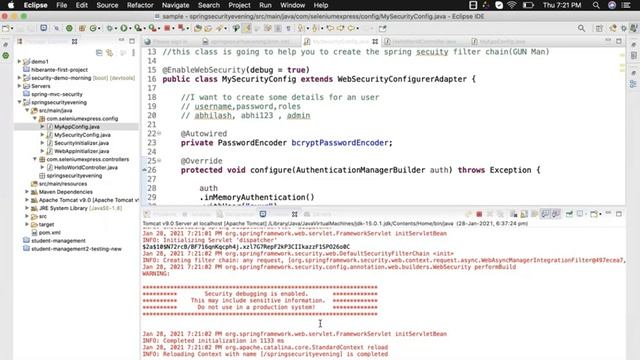The width and height of the screenshot is (640, 360).
Task: Switch to the MyAppConfig.java editor tab
Action: coord(499,41)
